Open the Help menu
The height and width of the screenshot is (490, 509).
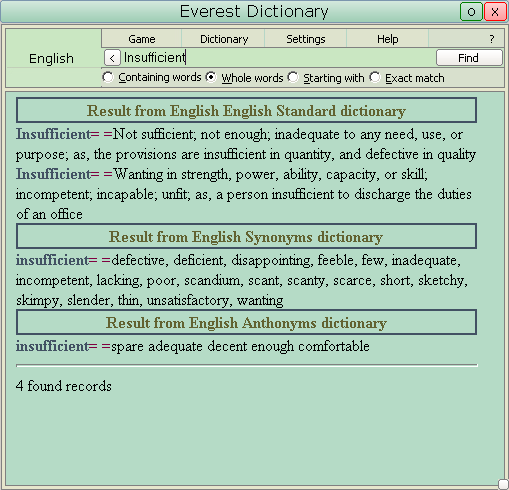pyautogui.click(x=387, y=39)
